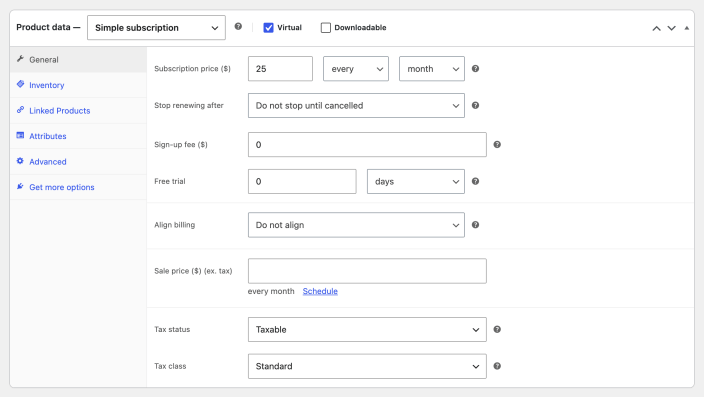704x397 pixels.
Task: Uncheck the Virtual checkbox
Action: tap(268, 28)
